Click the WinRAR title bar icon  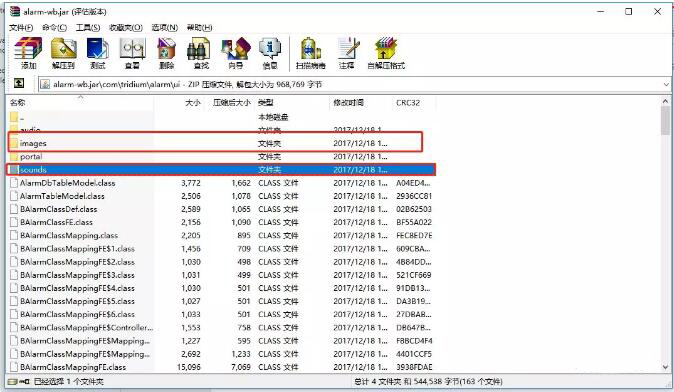tap(15, 11)
